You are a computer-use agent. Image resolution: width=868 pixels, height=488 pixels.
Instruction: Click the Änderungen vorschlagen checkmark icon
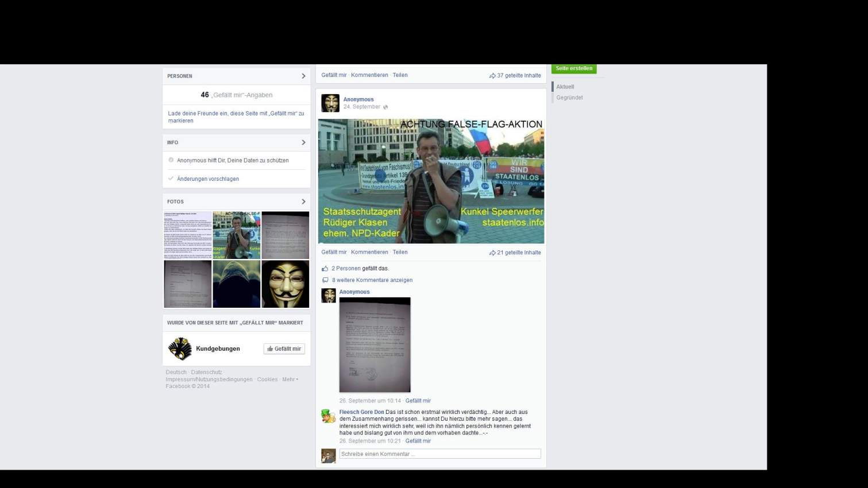[171, 179]
